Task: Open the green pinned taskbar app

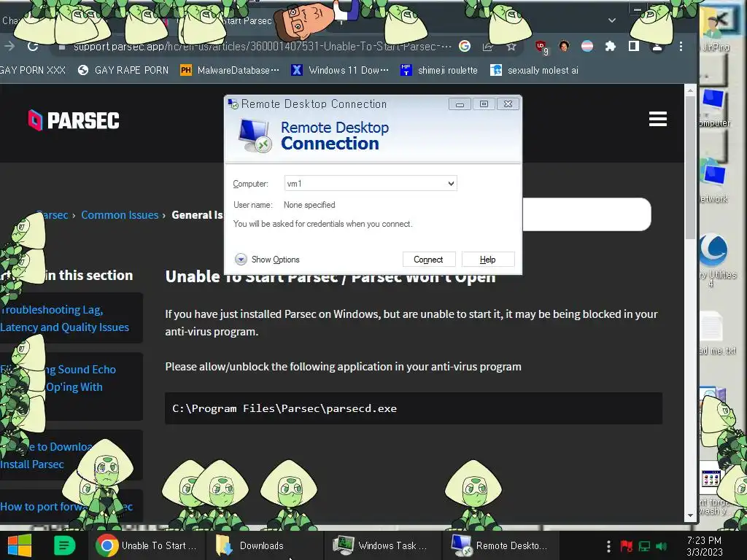Action: click(65, 545)
